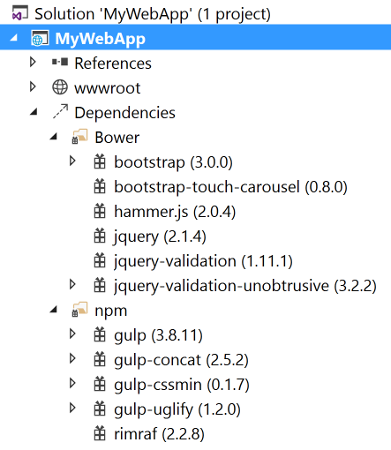Screen dimensions: 391x450
Task: Select the References label
Action: point(113,63)
